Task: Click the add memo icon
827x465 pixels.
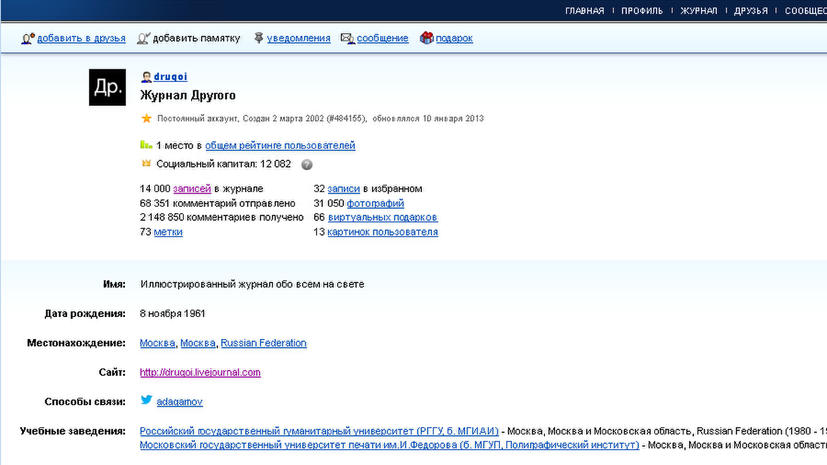Action: [x=143, y=38]
